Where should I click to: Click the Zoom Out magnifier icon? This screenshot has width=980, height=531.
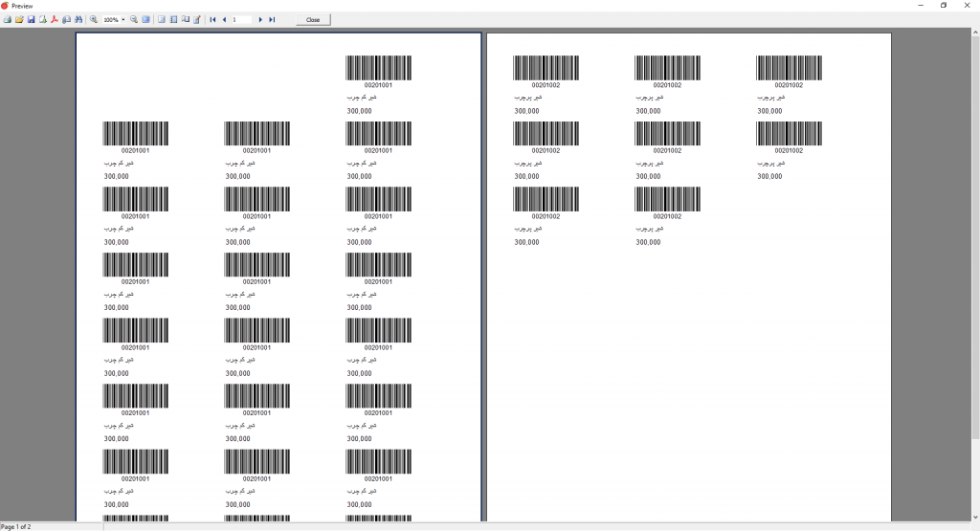(134, 19)
